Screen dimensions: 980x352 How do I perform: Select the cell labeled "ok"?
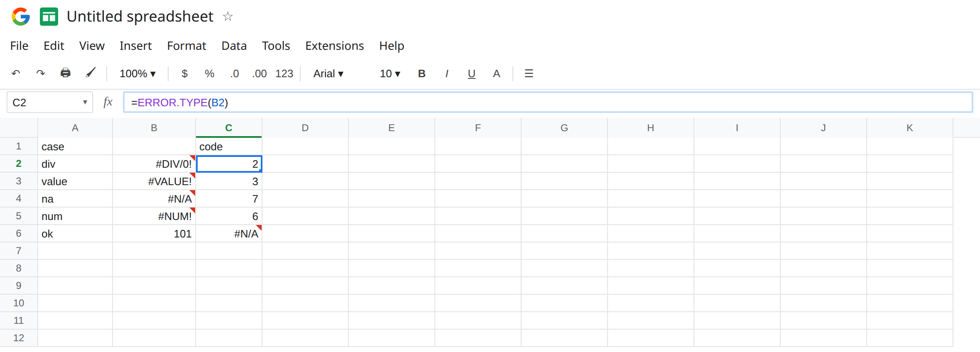tap(75, 234)
